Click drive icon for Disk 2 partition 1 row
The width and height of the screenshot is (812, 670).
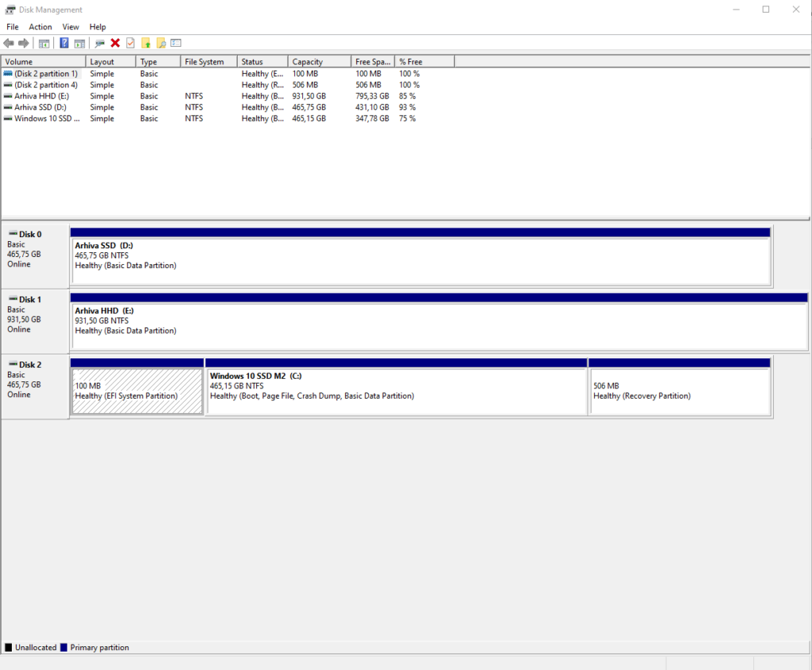point(8,74)
